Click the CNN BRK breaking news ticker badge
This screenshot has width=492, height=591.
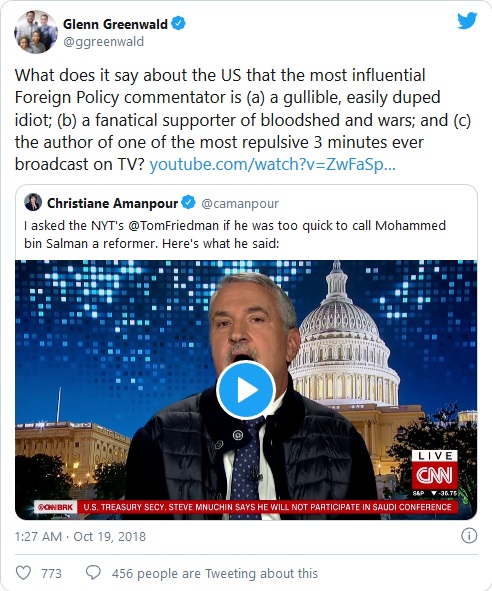click(x=55, y=507)
